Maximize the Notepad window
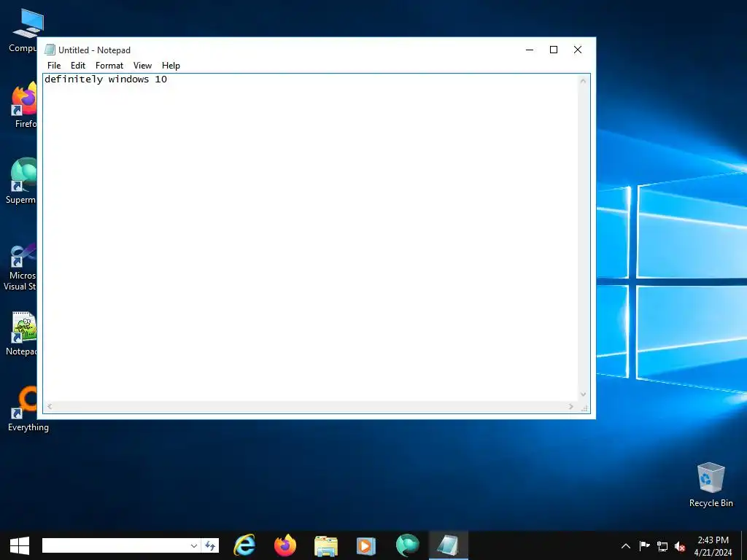Screen dimensions: 747x560 pyautogui.click(x=554, y=50)
